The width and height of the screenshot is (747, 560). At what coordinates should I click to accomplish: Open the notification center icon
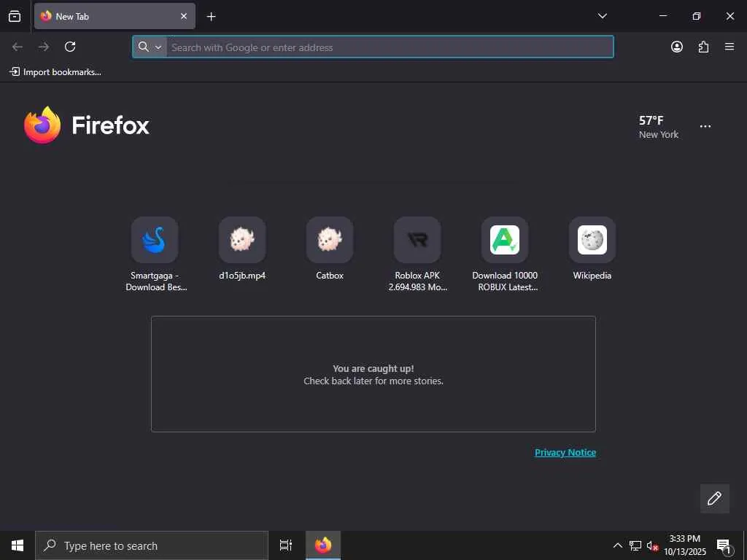[724, 545]
